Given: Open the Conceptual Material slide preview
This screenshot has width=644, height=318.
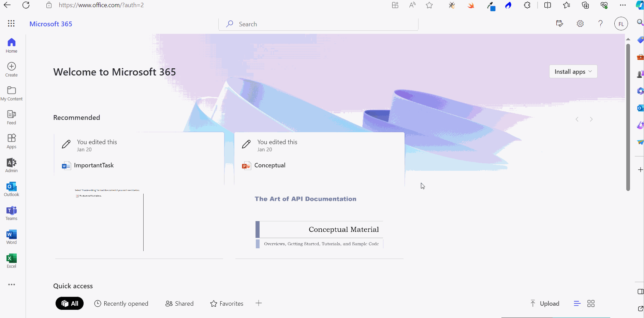Looking at the screenshot, I should [x=319, y=221].
